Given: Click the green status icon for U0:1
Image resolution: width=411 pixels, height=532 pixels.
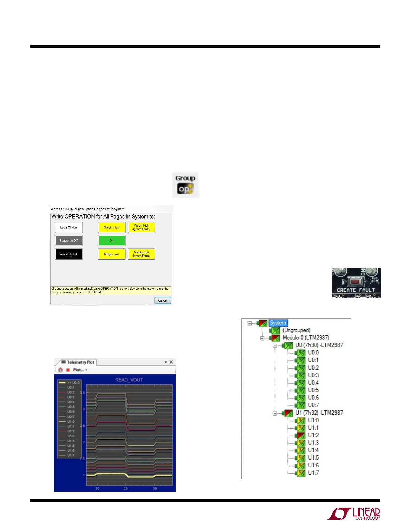Looking at the screenshot, I should point(301,360).
